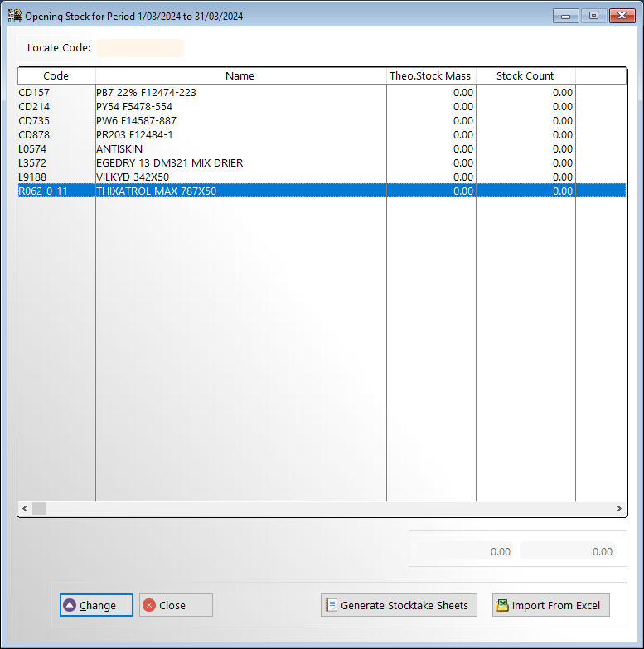
Task: Click the Excel icon on Import button
Action: [501, 605]
